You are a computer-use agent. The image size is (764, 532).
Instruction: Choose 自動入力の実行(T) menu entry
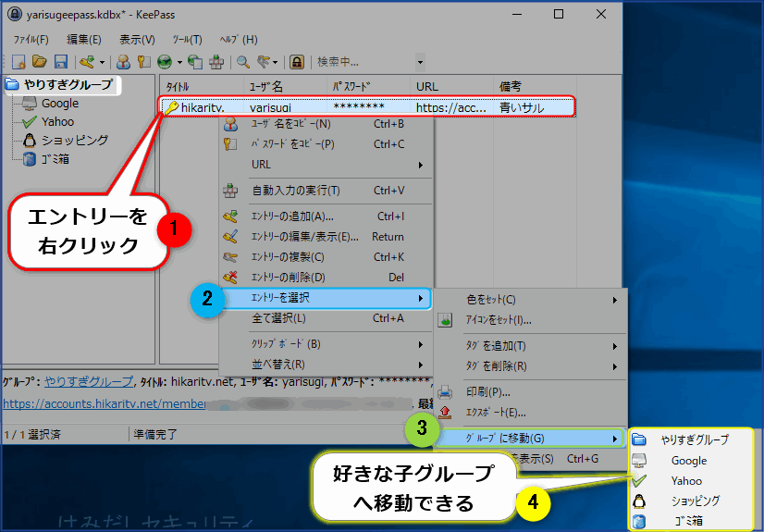pos(326,191)
